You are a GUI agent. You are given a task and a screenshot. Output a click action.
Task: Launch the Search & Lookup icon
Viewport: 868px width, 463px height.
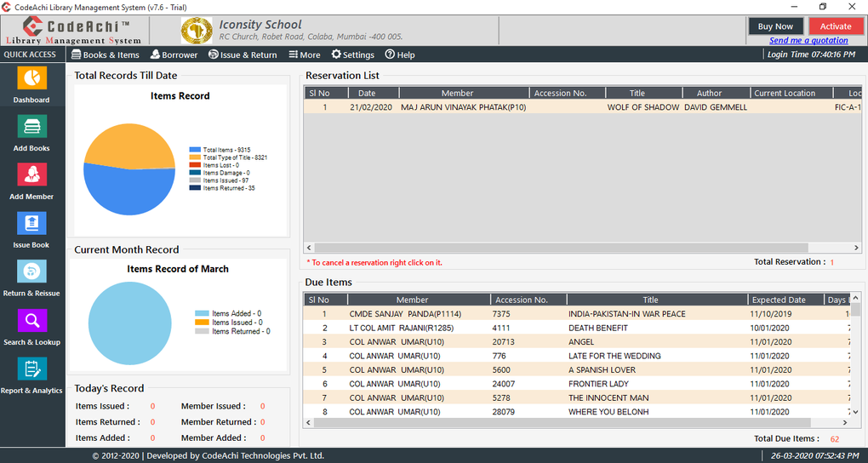31,321
